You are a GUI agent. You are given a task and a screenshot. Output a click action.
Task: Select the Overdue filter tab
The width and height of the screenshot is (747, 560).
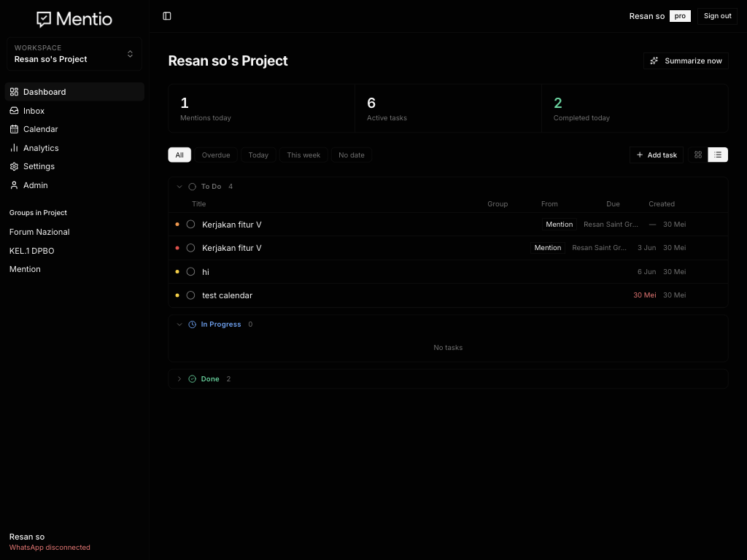click(x=216, y=155)
